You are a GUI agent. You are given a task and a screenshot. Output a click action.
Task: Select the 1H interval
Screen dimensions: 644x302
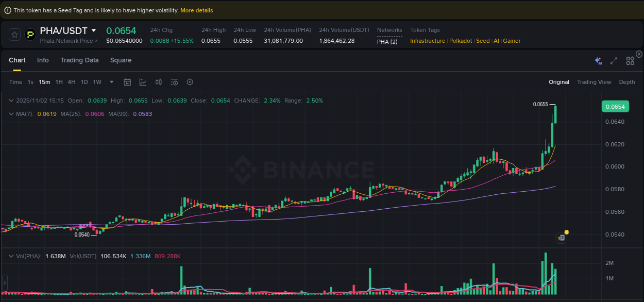point(59,82)
